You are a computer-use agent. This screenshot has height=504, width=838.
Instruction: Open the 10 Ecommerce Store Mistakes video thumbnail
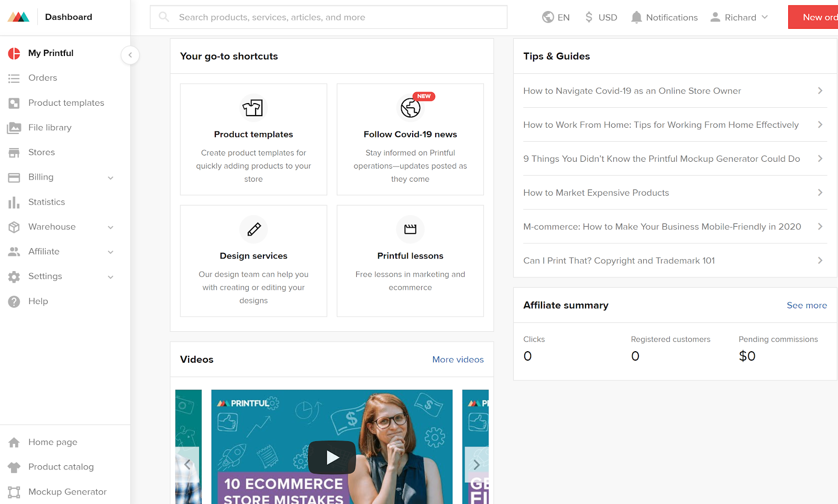click(x=332, y=447)
